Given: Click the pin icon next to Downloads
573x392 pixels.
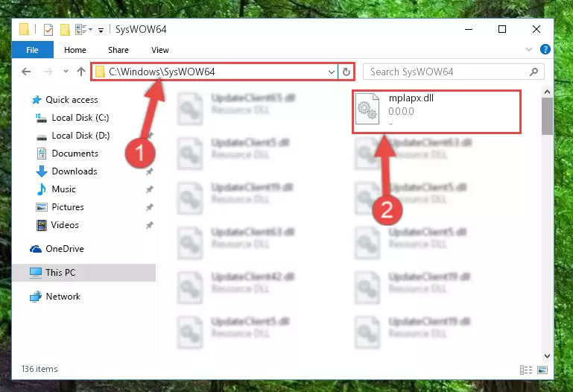Looking at the screenshot, I should (x=150, y=171).
